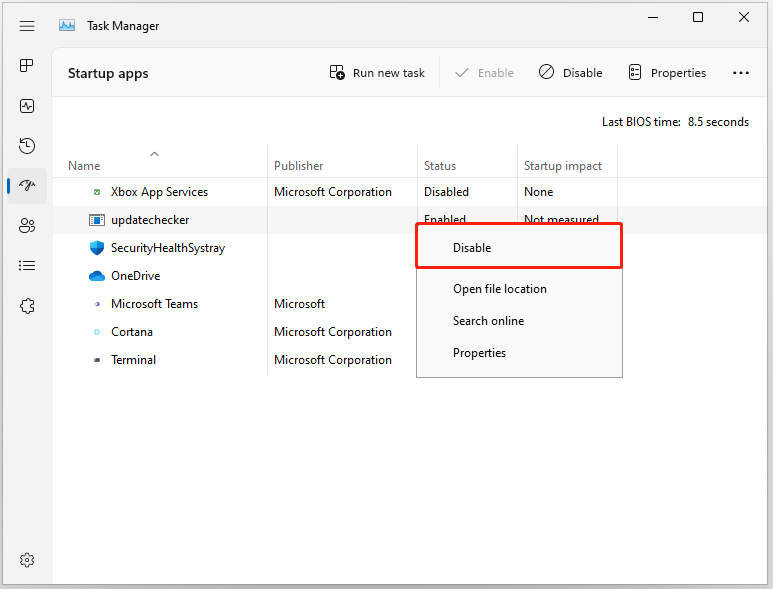Screen dimensions: 773x589
Task: Open Properties from the toolbar
Action: click(668, 73)
